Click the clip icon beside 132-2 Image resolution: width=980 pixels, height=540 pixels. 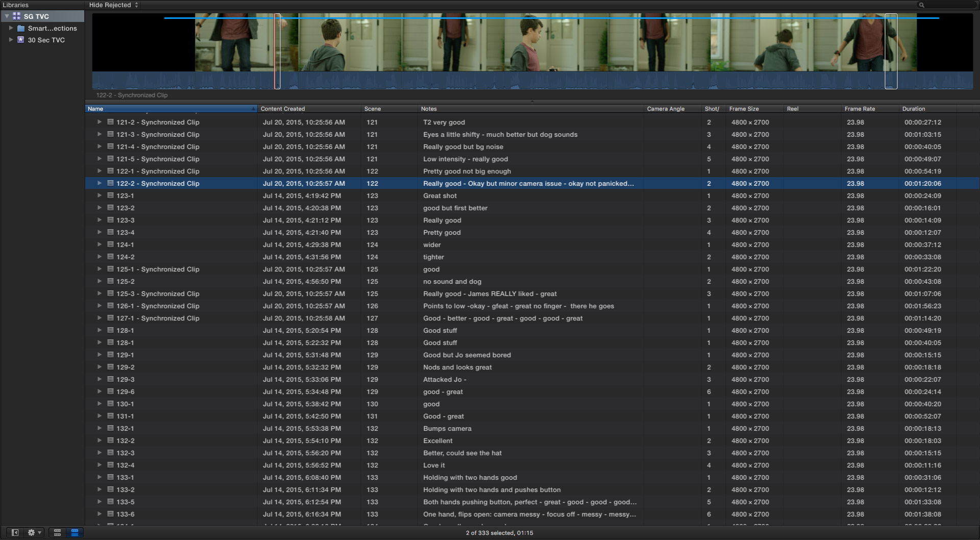pyautogui.click(x=110, y=440)
